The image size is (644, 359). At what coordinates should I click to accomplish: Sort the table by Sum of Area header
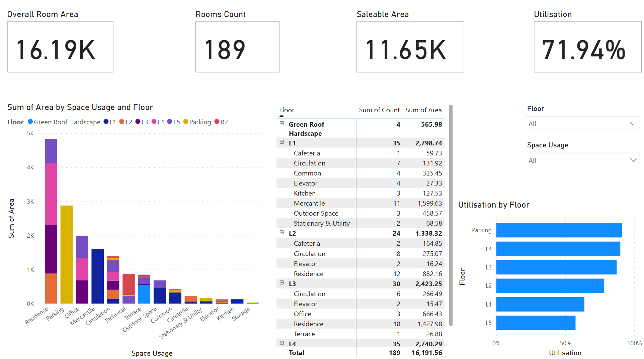423,110
